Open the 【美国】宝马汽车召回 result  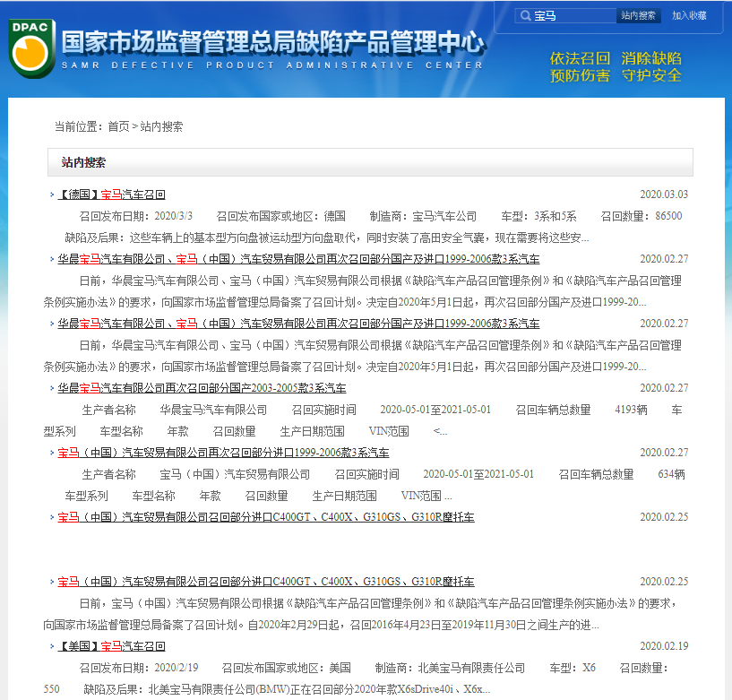tap(112, 646)
